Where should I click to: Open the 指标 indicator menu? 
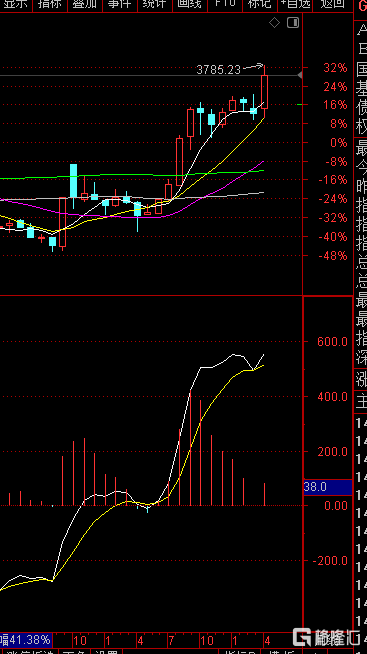pyautogui.click(x=50, y=4)
